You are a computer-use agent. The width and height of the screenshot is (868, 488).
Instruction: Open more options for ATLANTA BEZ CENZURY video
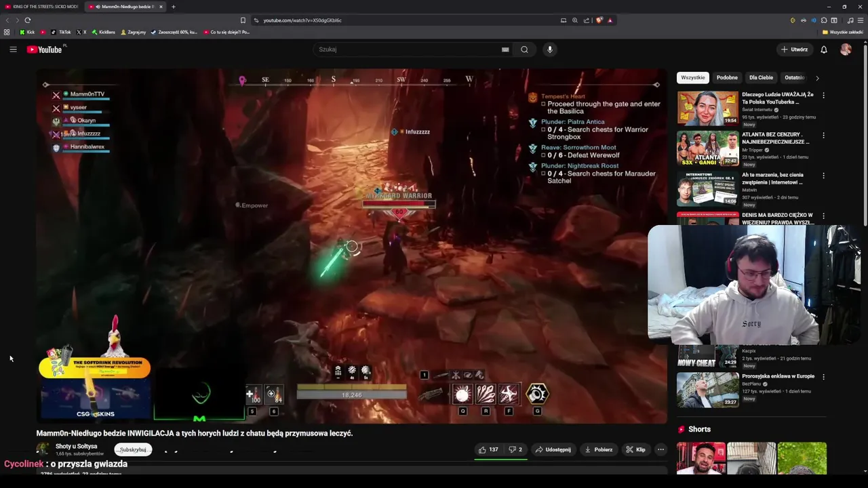[x=823, y=136]
